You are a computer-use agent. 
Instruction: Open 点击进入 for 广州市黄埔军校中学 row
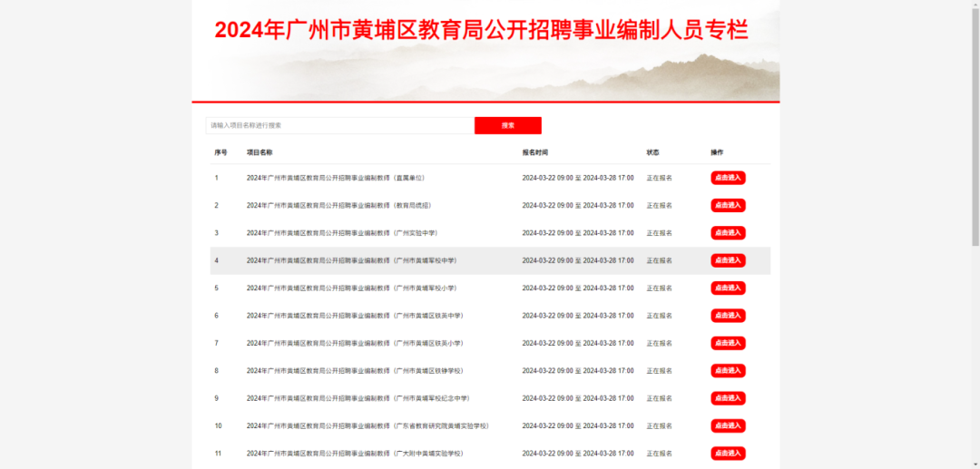coord(728,260)
